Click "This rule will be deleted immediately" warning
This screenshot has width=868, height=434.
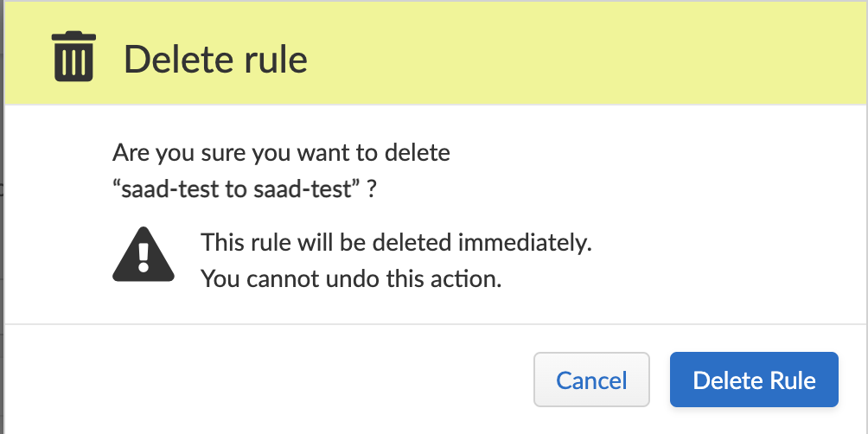coord(396,242)
